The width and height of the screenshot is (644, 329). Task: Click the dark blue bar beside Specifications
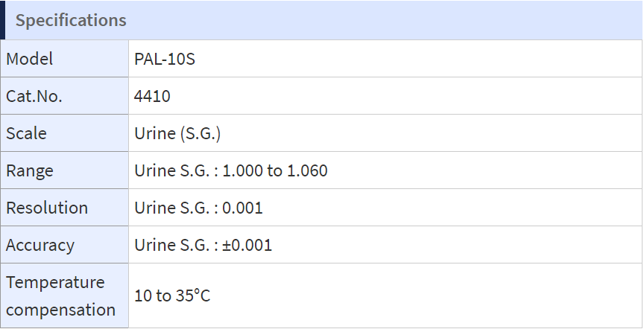pyautogui.click(x=2, y=19)
